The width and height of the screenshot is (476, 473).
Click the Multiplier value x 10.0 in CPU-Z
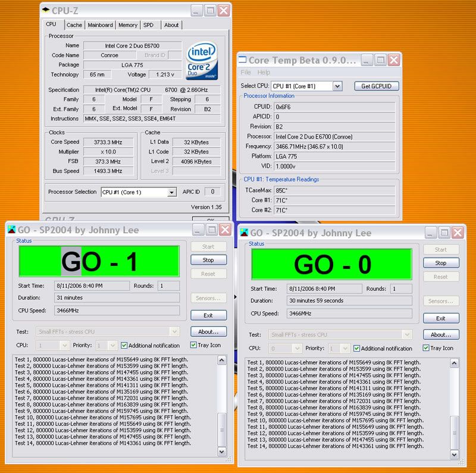pyautogui.click(x=108, y=152)
